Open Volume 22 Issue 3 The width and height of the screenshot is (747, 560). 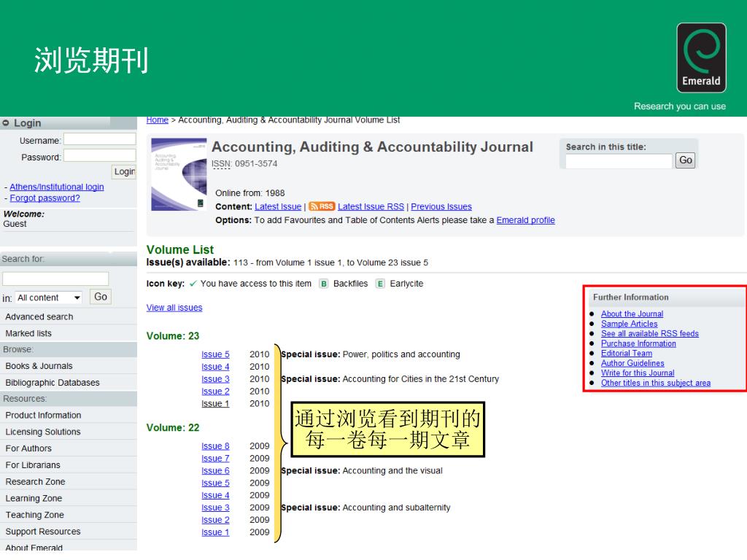point(215,507)
